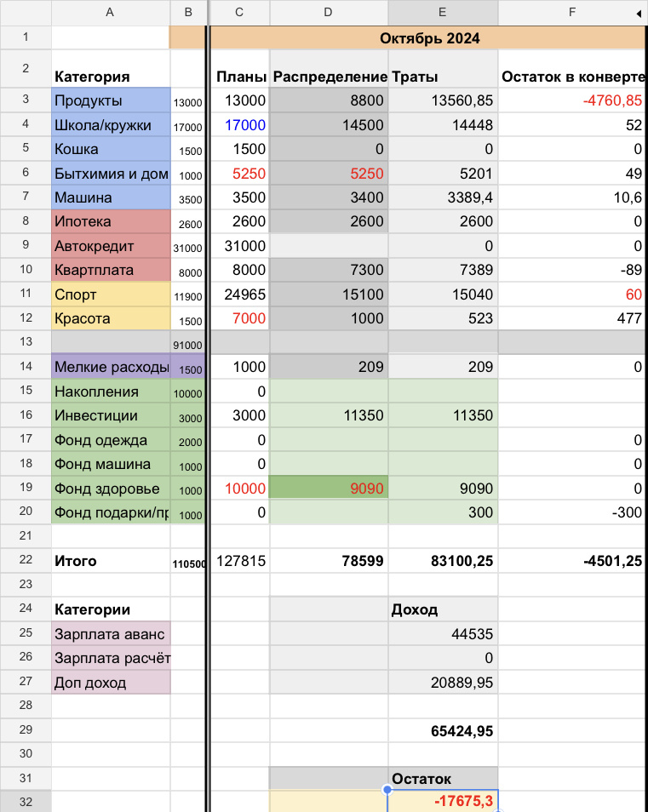
Task: Select the 'Фонд подарки' category cell
Action: (x=111, y=512)
